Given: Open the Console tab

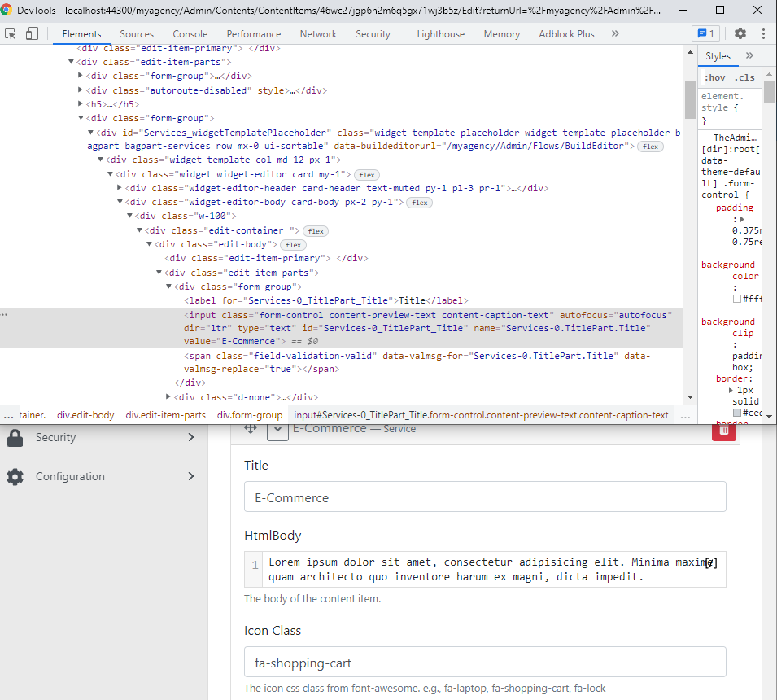Looking at the screenshot, I should [x=190, y=33].
